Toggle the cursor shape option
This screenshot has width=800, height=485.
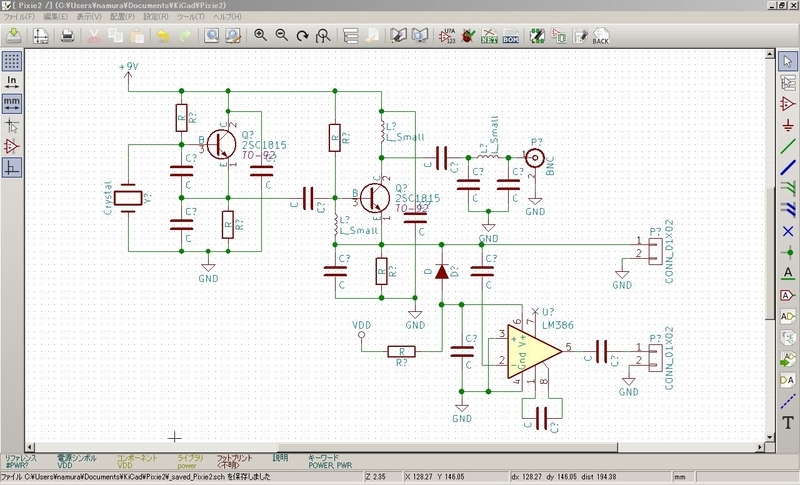pyautogui.click(x=12, y=125)
